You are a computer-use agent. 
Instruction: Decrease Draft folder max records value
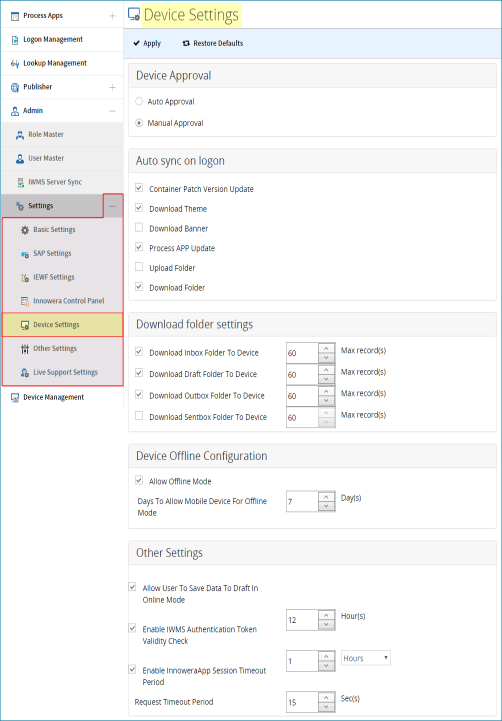tap(326, 379)
